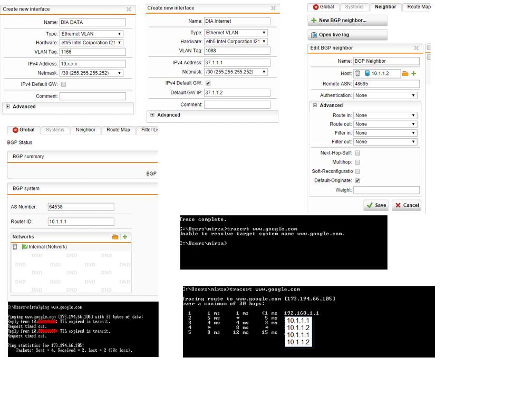Click AS Number field 64538
Image resolution: width=532 pixels, height=405 pixels.
[81, 207]
